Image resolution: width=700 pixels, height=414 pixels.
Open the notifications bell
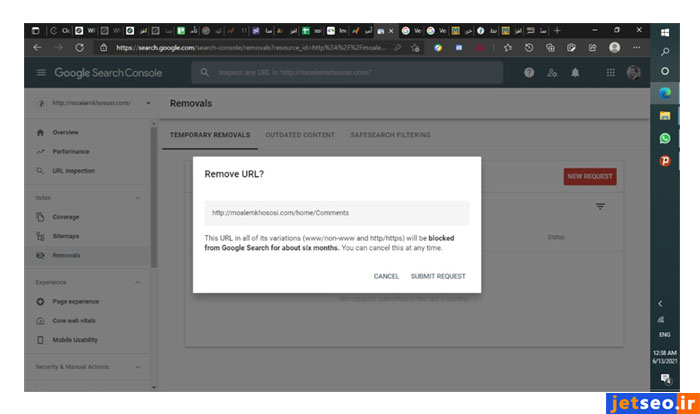[575, 73]
